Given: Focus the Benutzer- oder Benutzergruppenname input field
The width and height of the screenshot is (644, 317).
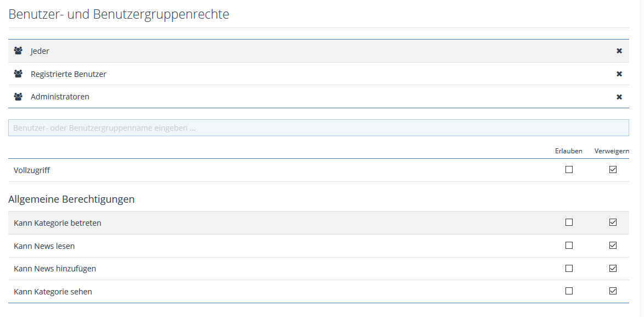Looking at the screenshot, I should click(x=318, y=128).
